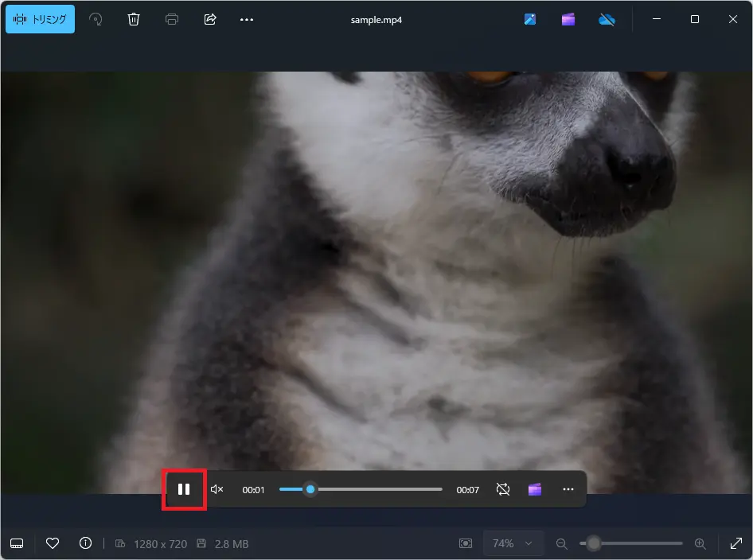Enter full screen with the expand arrows
Viewport: 753px width, 560px height.
coord(735,543)
